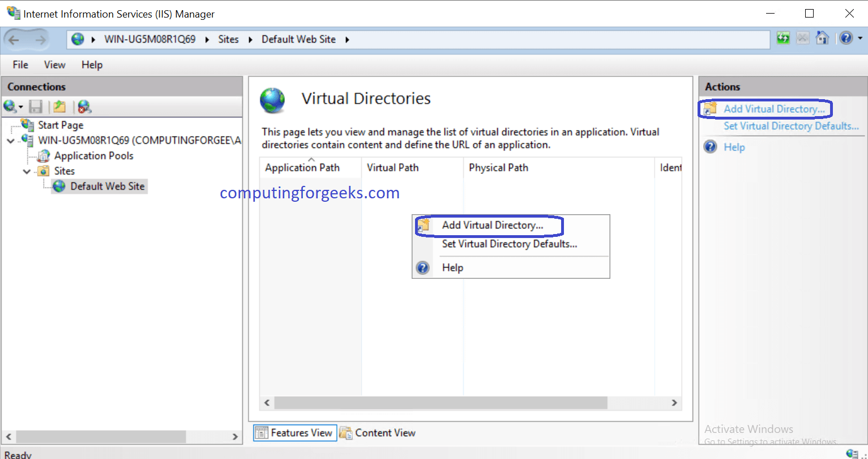Collapse the WIN-UG5M08R1Q69 server node
The width and height of the screenshot is (868, 459).
(11, 141)
